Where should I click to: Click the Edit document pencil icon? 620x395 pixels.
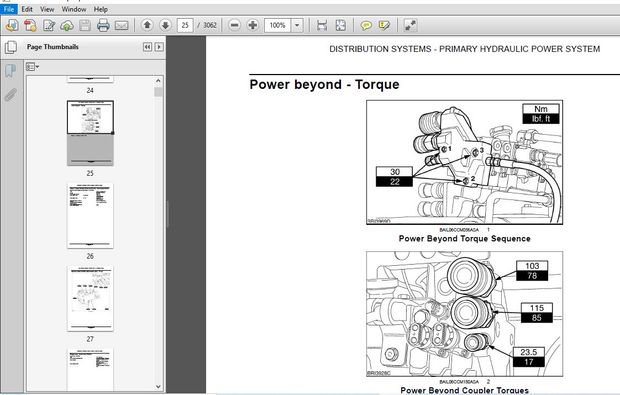click(x=49, y=26)
